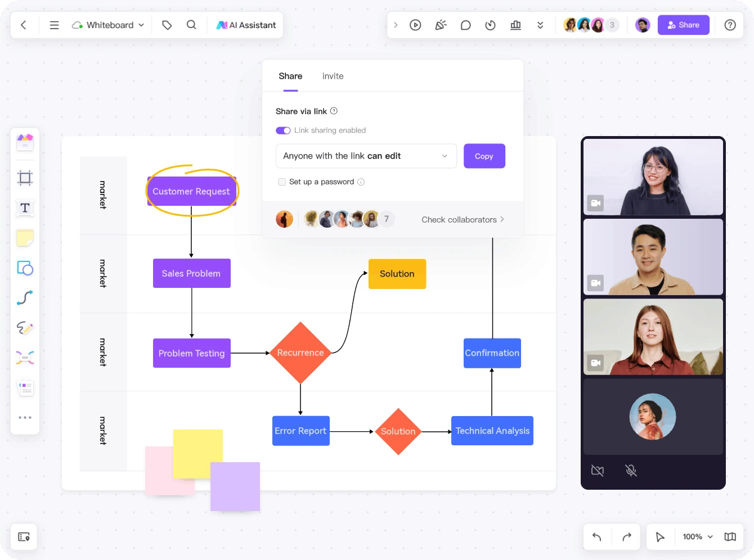
Task: Check the Set up a password box
Action: (x=282, y=182)
